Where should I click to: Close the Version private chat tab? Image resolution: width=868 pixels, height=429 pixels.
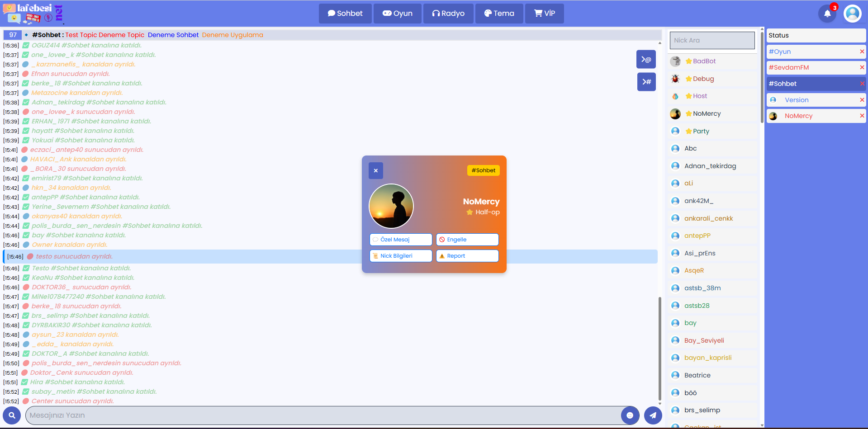point(862,100)
